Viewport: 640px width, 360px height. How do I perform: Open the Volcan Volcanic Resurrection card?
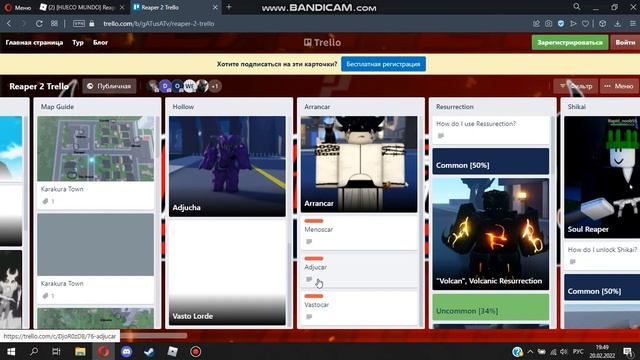point(491,234)
